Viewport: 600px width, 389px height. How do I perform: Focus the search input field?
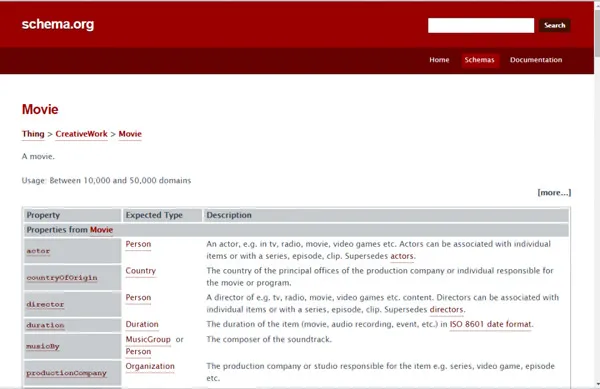coord(481,25)
